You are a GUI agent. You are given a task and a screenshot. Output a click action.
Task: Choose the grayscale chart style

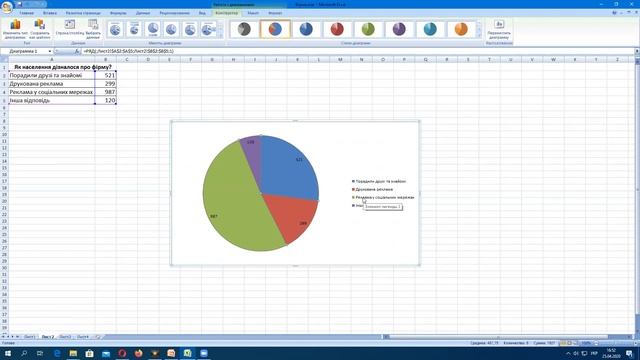click(x=244, y=29)
